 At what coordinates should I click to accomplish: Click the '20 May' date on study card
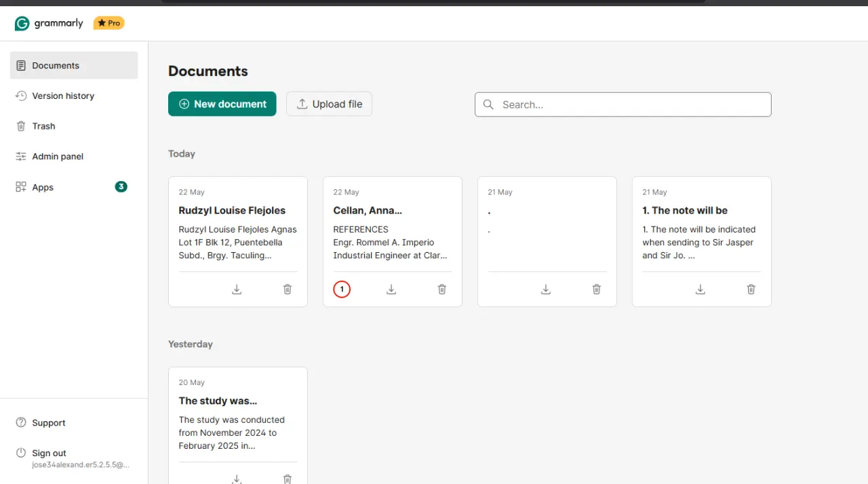click(x=192, y=382)
